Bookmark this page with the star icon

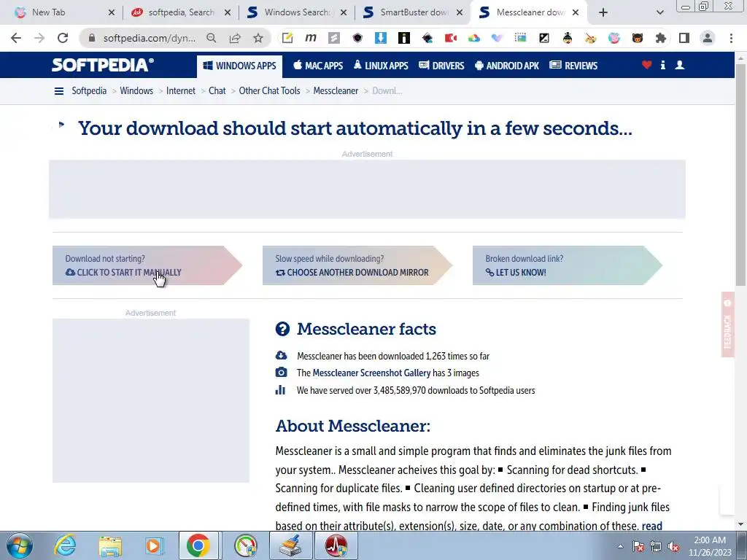258,38
